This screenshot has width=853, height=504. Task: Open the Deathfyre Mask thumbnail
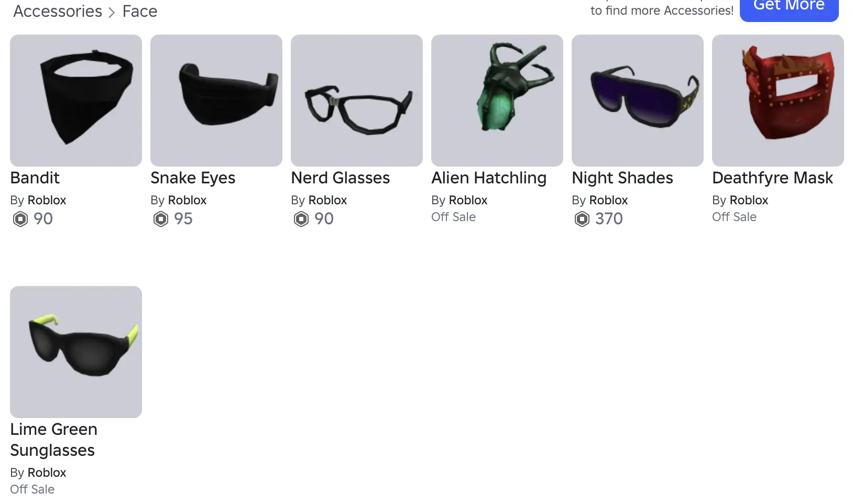click(778, 101)
